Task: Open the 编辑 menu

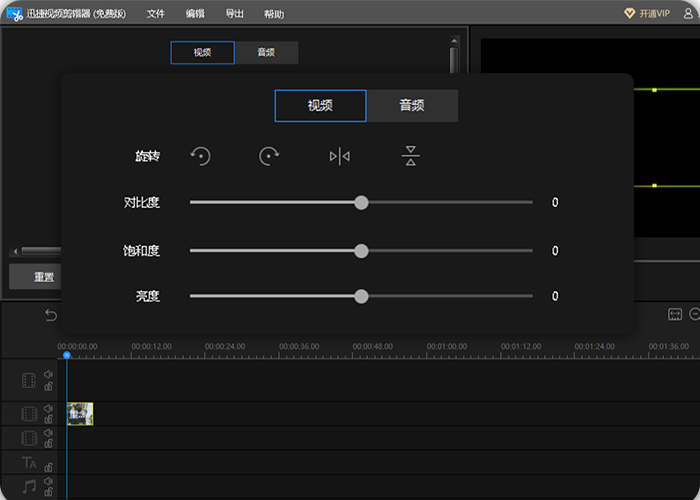Action: point(195,14)
